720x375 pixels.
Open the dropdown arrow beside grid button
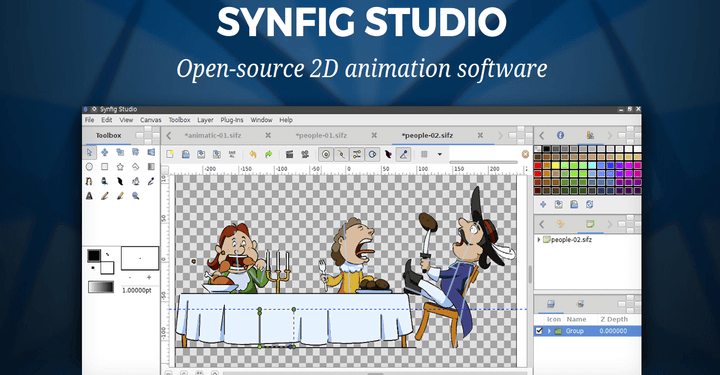[439, 154]
